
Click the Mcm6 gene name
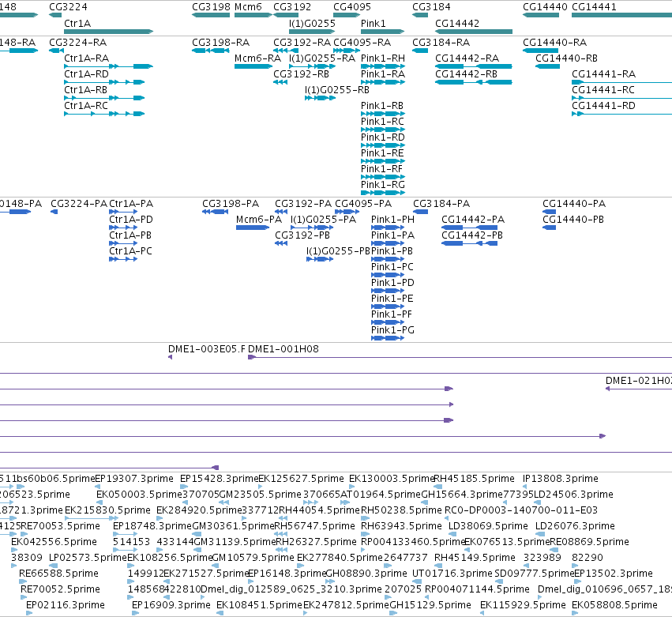pyautogui.click(x=248, y=7)
